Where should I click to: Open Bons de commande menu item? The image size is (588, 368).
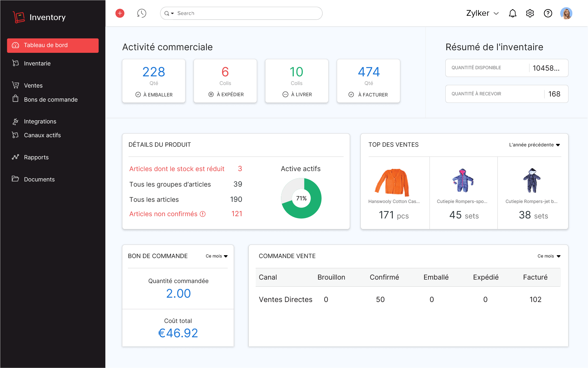pos(51,100)
